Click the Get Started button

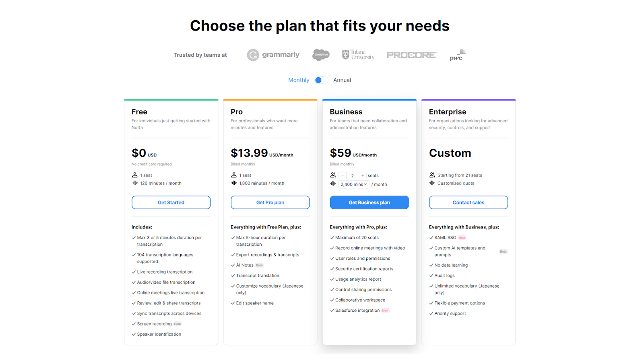pos(171,202)
